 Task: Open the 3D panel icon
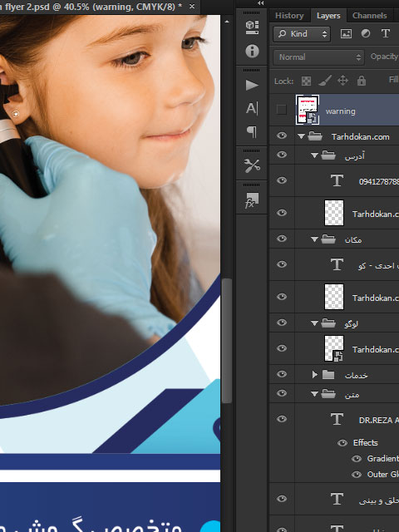pyautogui.click(x=252, y=27)
